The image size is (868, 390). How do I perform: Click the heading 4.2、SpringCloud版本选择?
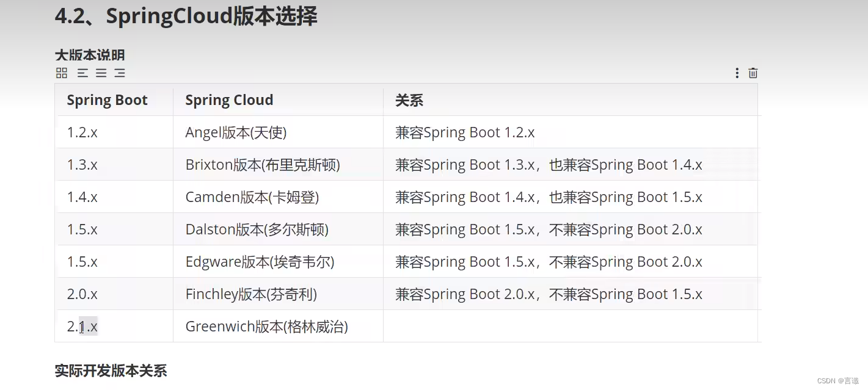click(186, 16)
